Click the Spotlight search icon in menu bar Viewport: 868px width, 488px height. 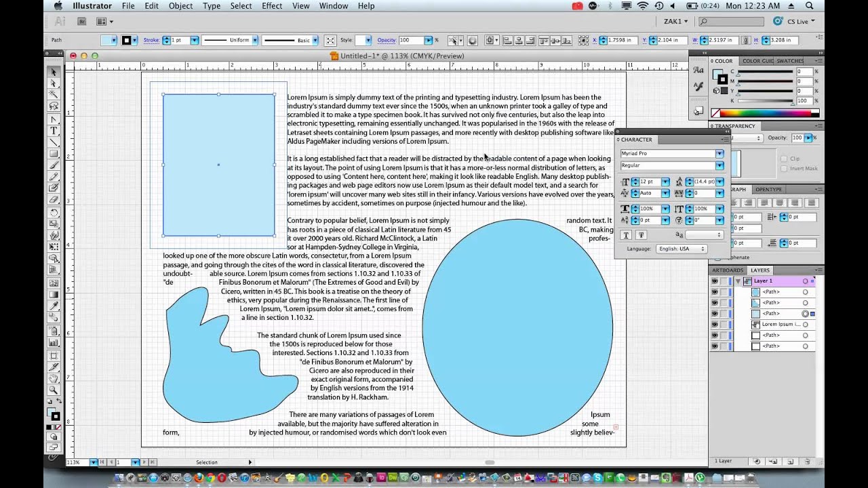click(810, 5)
